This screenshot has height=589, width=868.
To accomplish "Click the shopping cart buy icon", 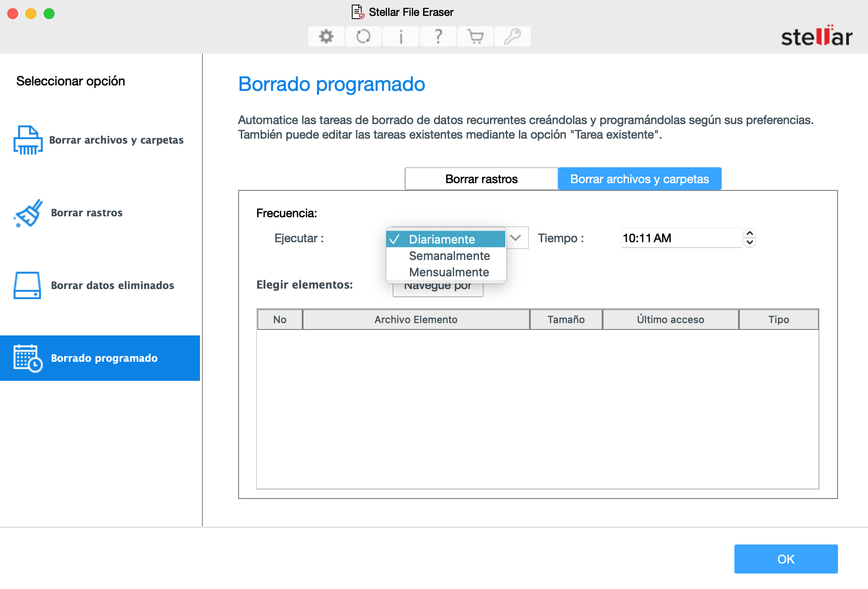I will coord(475,36).
